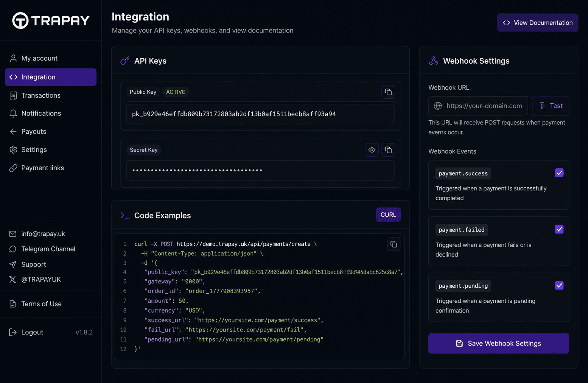Click the ACTIVE status badge

tap(176, 92)
